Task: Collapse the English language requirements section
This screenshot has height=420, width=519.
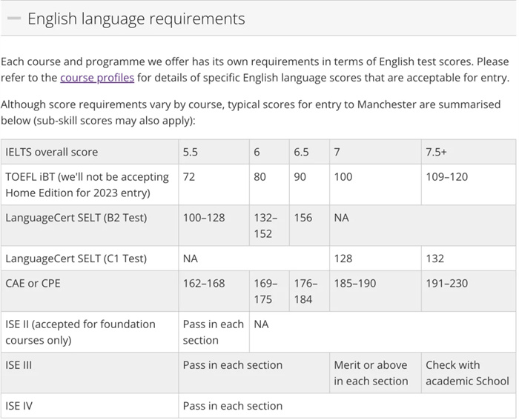Action: pyautogui.click(x=14, y=19)
